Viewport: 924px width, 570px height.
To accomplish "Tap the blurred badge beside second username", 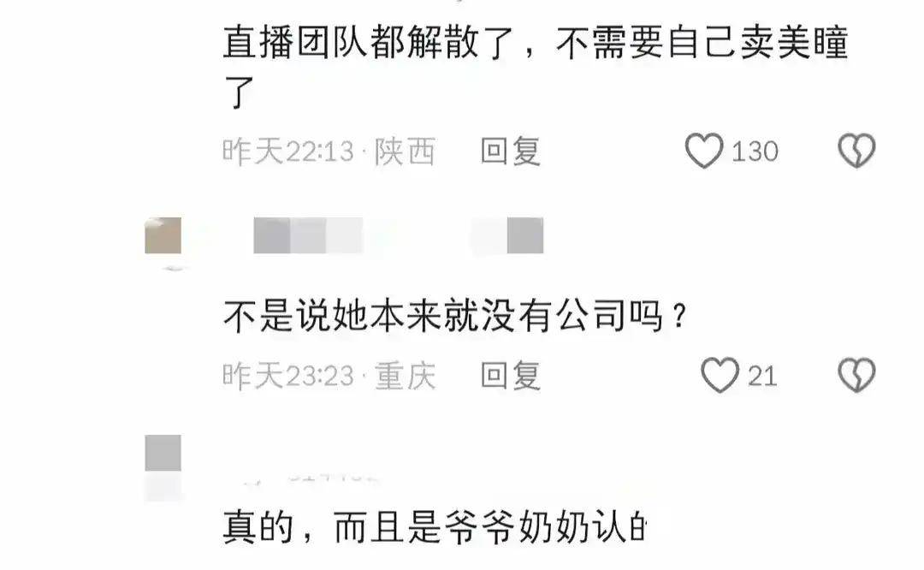I will tap(508, 235).
